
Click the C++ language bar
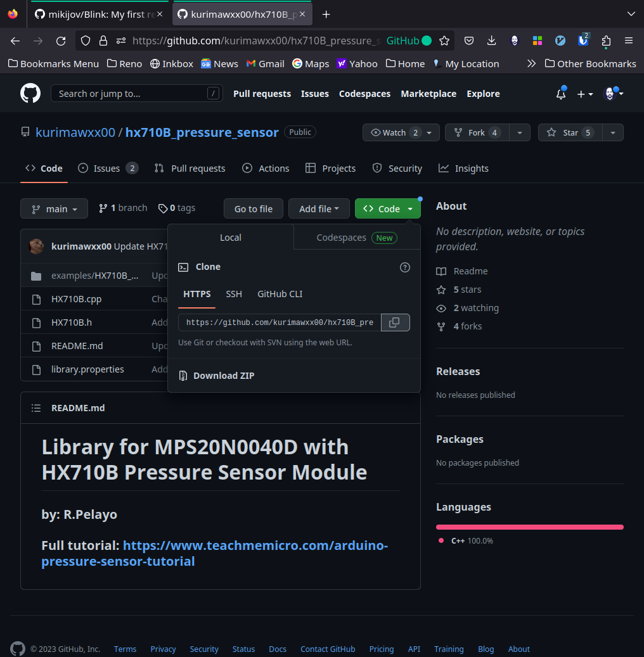point(529,527)
